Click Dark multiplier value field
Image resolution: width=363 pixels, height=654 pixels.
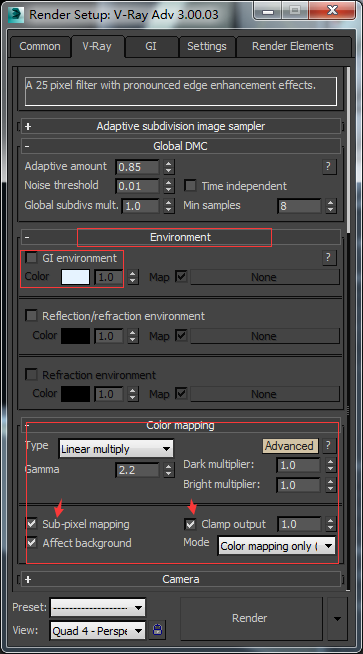(x=299, y=465)
